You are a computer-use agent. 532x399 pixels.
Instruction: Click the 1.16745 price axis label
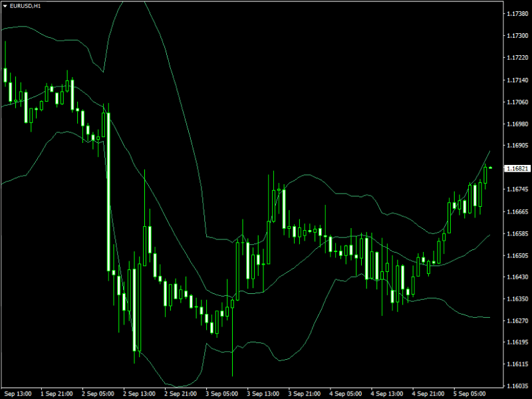(517, 190)
